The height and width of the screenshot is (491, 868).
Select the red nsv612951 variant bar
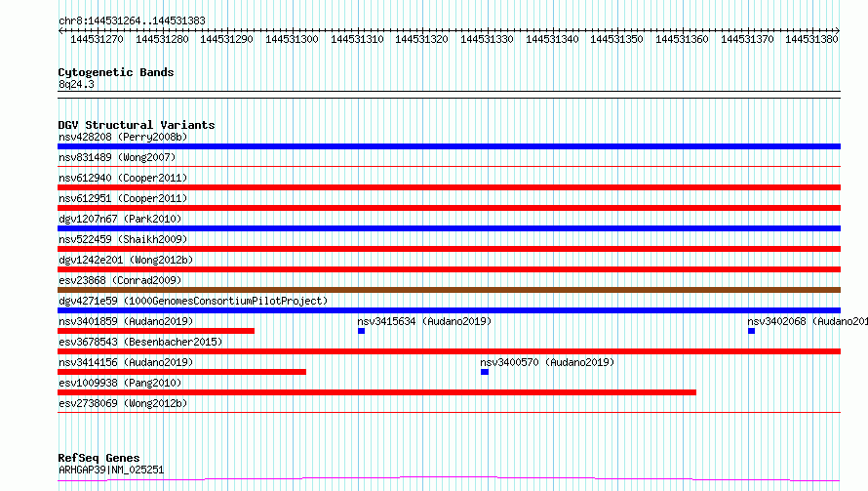[449, 208]
